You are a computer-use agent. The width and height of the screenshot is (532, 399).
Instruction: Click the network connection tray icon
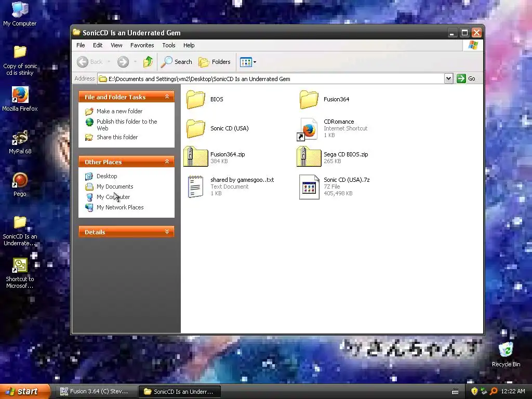coord(484,391)
